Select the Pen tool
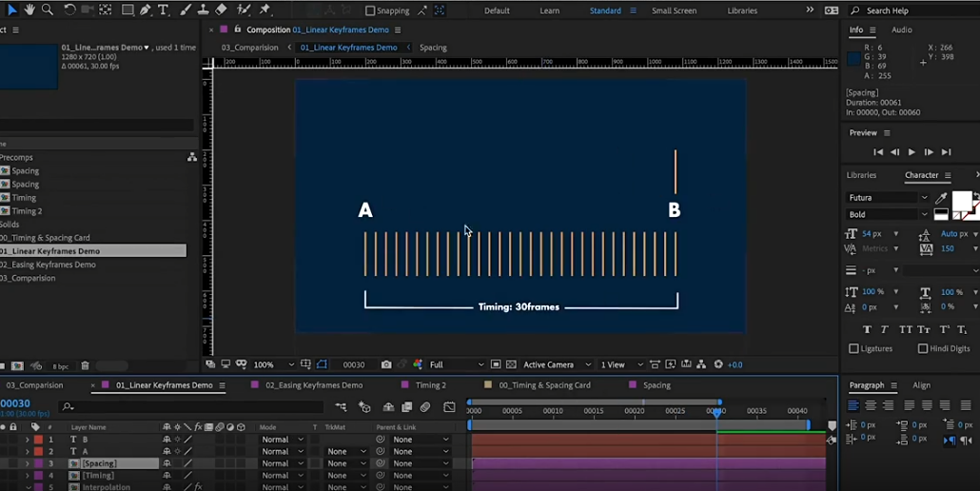This screenshot has height=491, width=980. 146,10
